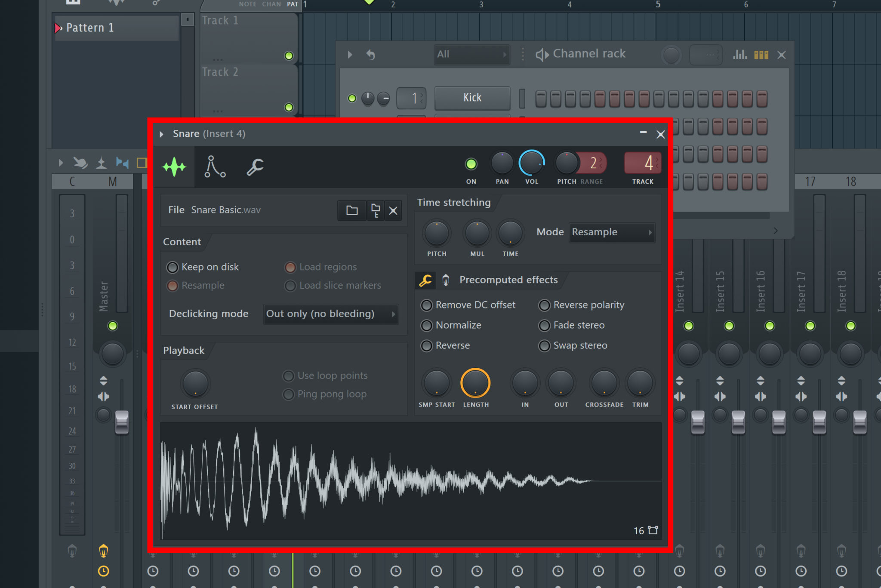Click the Kick channel button
The width and height of the screenshot is (881, 588).
click(x=472, y=98)
